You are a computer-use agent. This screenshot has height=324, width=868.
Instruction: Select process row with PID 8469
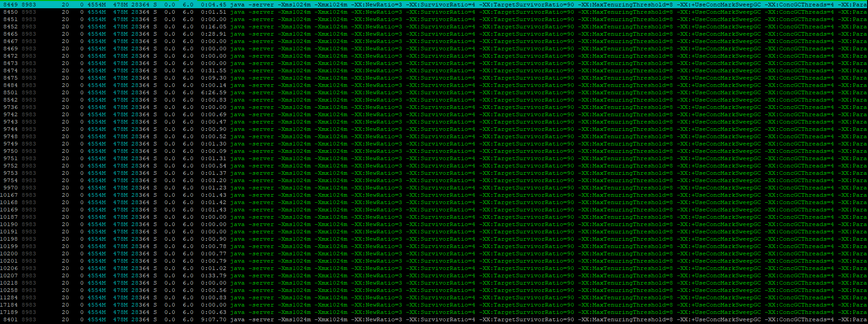pos(434,49)
